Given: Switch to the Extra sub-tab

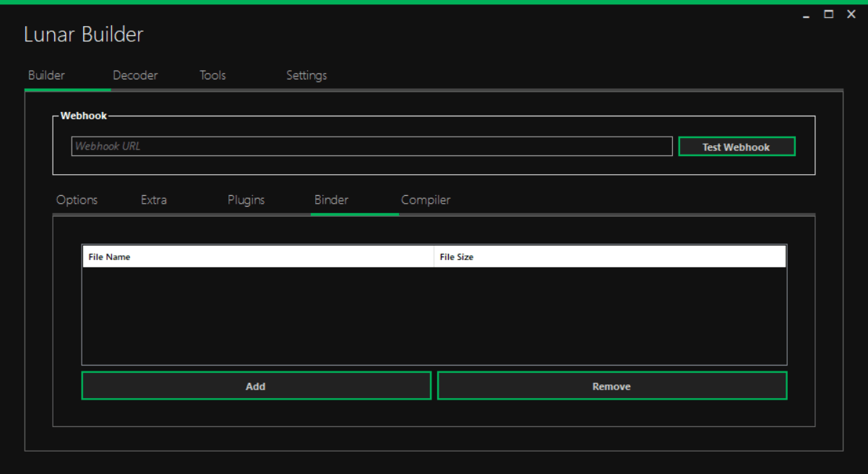Looking at the screenshot, I should tap(154, 200).
